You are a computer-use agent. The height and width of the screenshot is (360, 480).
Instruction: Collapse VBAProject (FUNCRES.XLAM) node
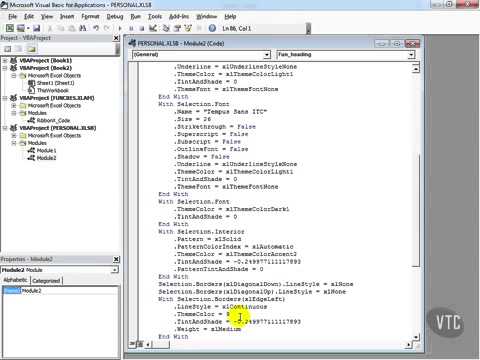pos(5,98)
